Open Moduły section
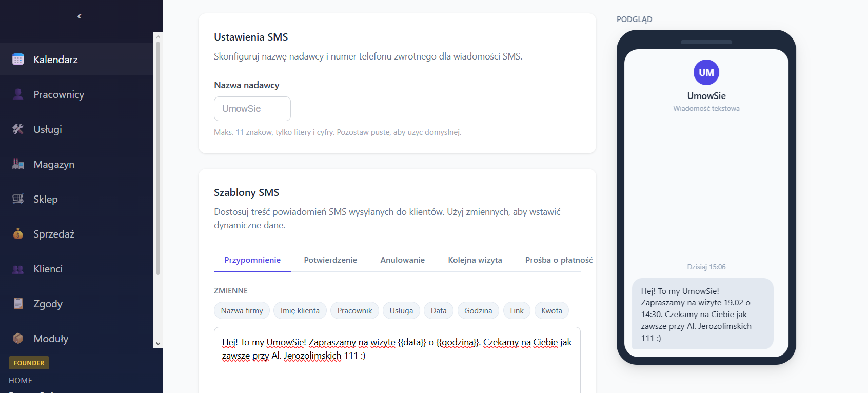 tap(76, 339)
